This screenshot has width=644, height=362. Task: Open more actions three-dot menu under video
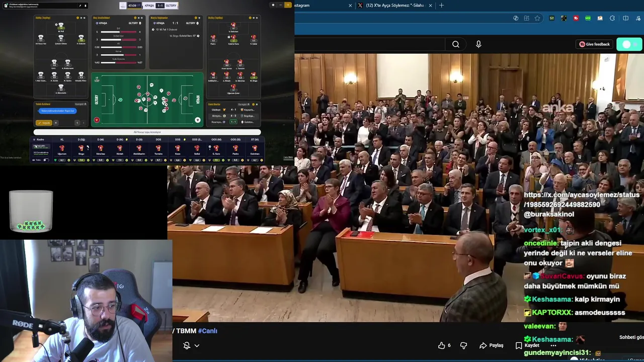pyautogui.click(x=553, y=346)
